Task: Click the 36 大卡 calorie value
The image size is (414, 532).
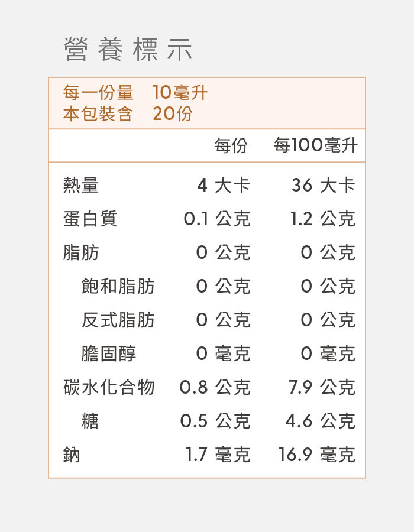Action: pyautogui.click(x=323, y=186)
